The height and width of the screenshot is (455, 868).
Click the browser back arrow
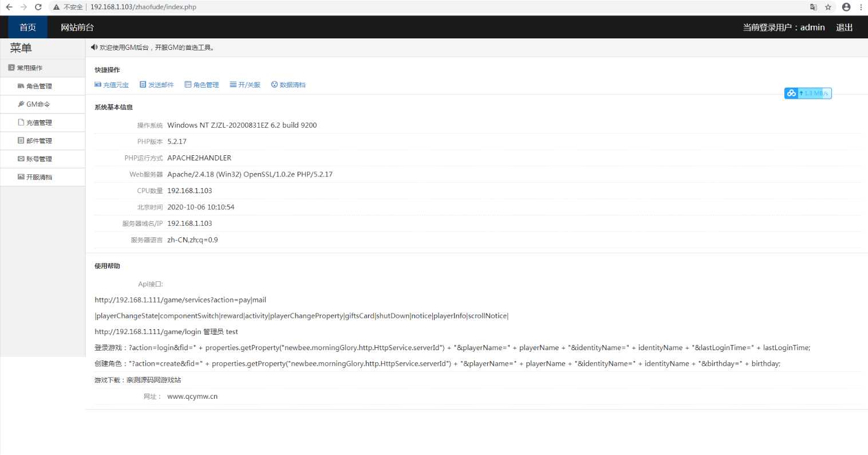click(9, 7)
